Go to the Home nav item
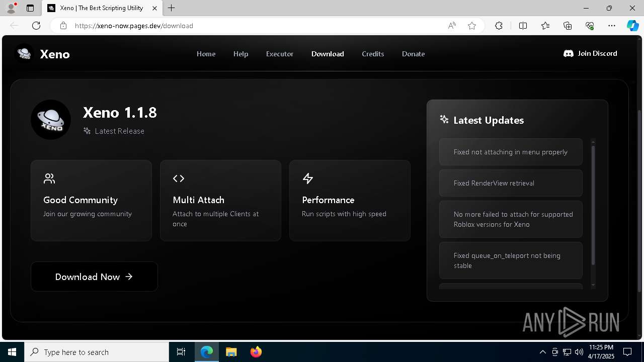 (206, 54)
